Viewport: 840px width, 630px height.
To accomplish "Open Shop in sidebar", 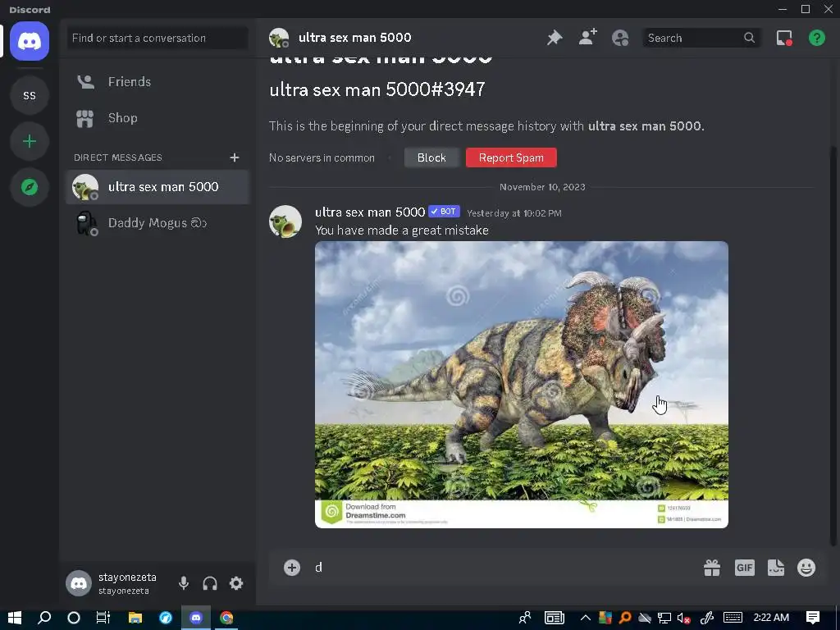I will click(x=157, y=118).
